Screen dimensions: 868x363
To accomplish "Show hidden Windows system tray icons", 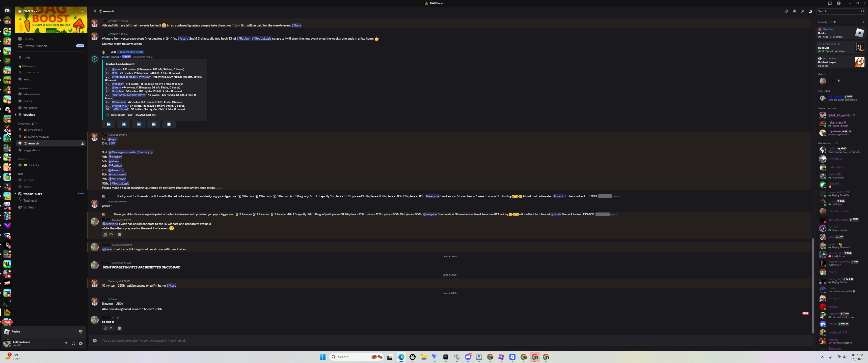I will coord(823,357).
